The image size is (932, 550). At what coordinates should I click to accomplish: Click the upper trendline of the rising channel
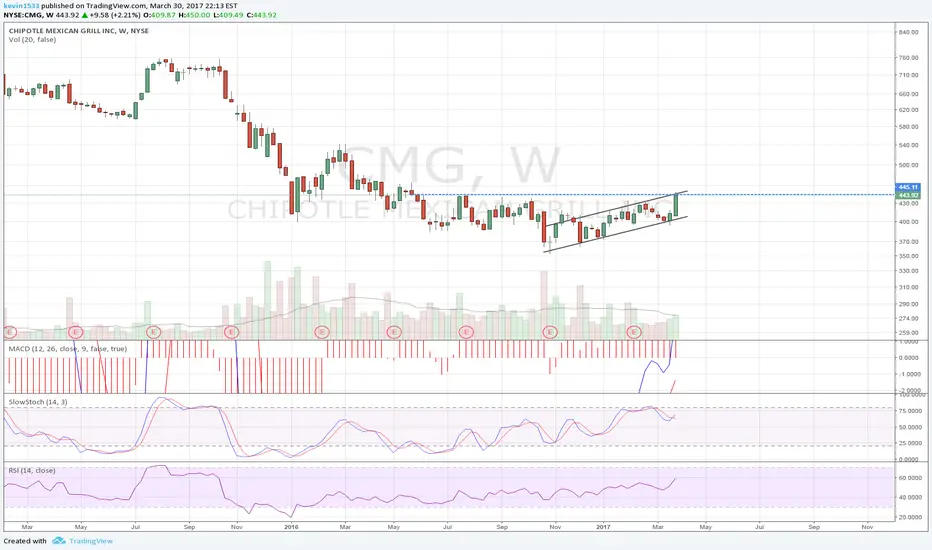pos(617,209)
